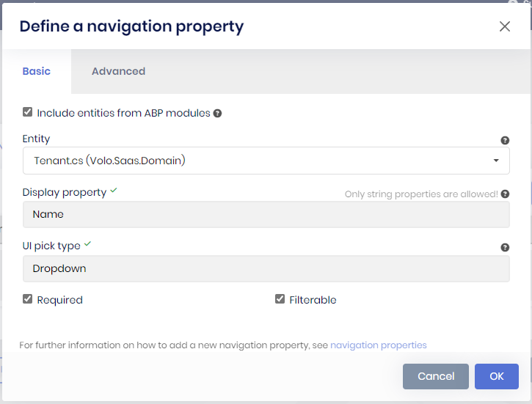Switch to the Basic tab
Viewport: 532px width, 404px height.
(x=37, y=71)
